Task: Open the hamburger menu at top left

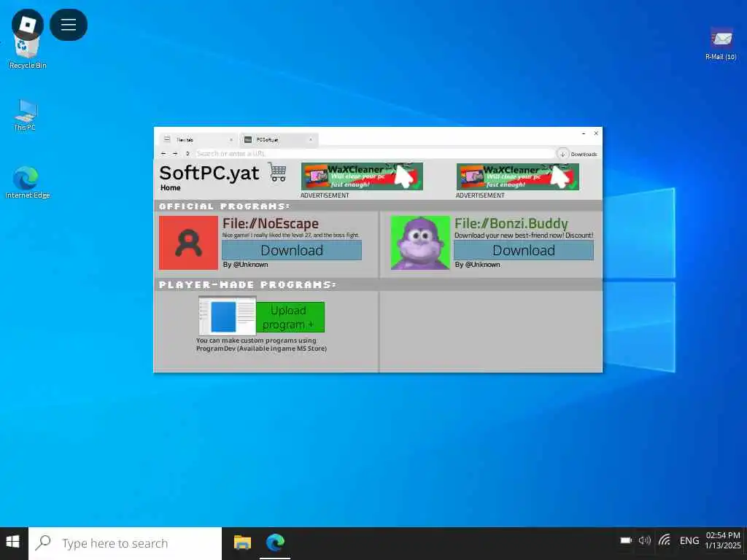Action: tap(69, 24)
